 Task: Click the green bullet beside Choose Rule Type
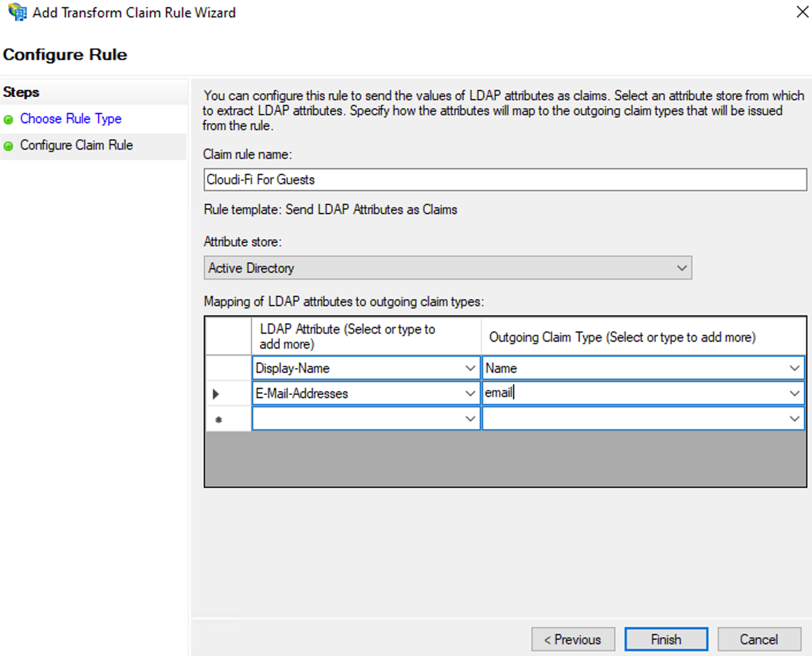point(9,120)
